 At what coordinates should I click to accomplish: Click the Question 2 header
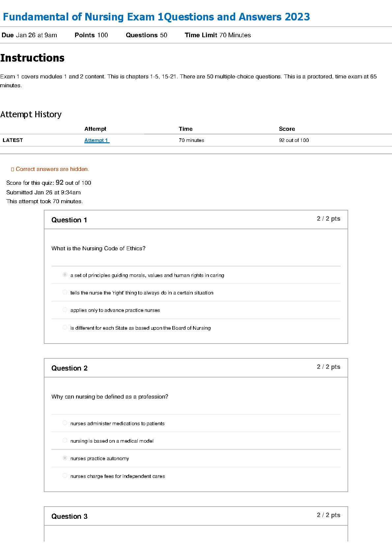pos(70,368)
